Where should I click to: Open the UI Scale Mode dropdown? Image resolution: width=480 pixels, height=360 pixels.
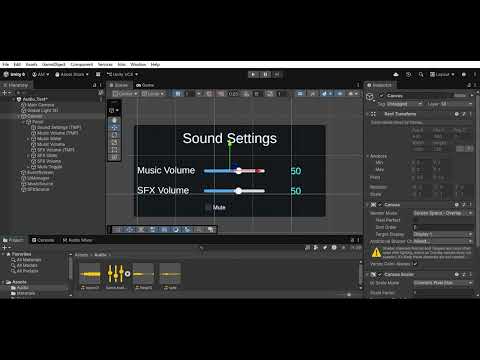pyautogui.click(x=443, y=283)
